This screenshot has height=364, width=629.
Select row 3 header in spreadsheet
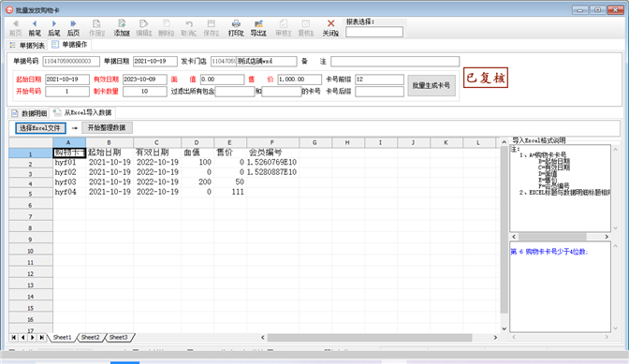point(31,174)
